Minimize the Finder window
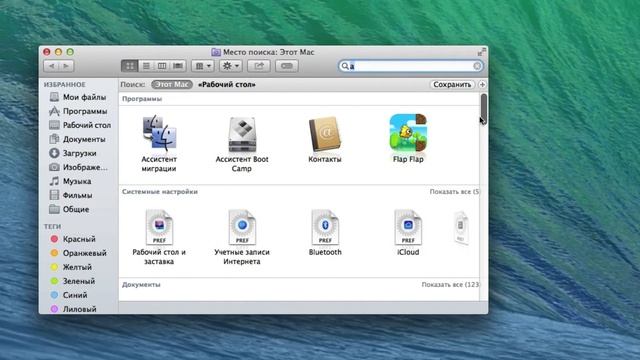640x360 pixels. click(58, 52)
